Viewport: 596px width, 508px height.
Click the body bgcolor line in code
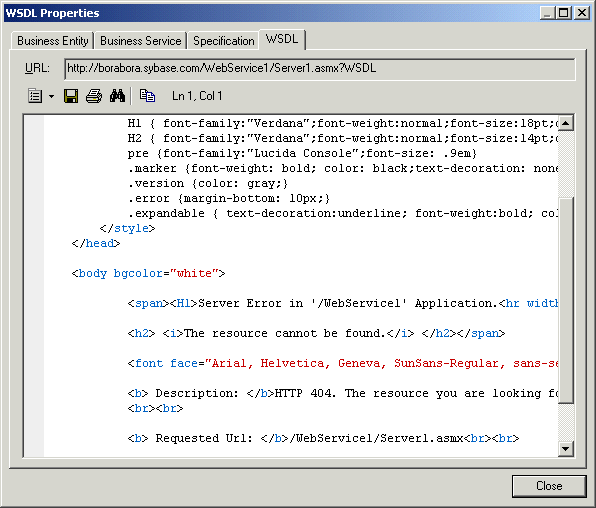tap(148, 273)
